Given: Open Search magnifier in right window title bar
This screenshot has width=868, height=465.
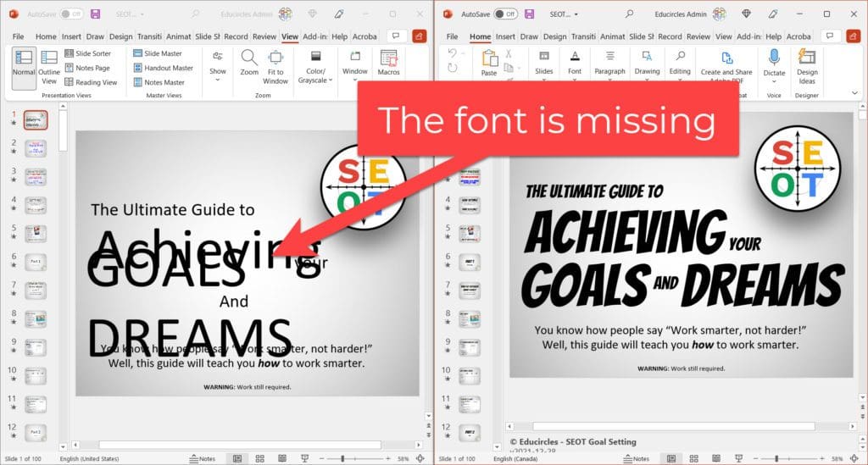Looking at the screenshot, I should click(x=630, y=14).
